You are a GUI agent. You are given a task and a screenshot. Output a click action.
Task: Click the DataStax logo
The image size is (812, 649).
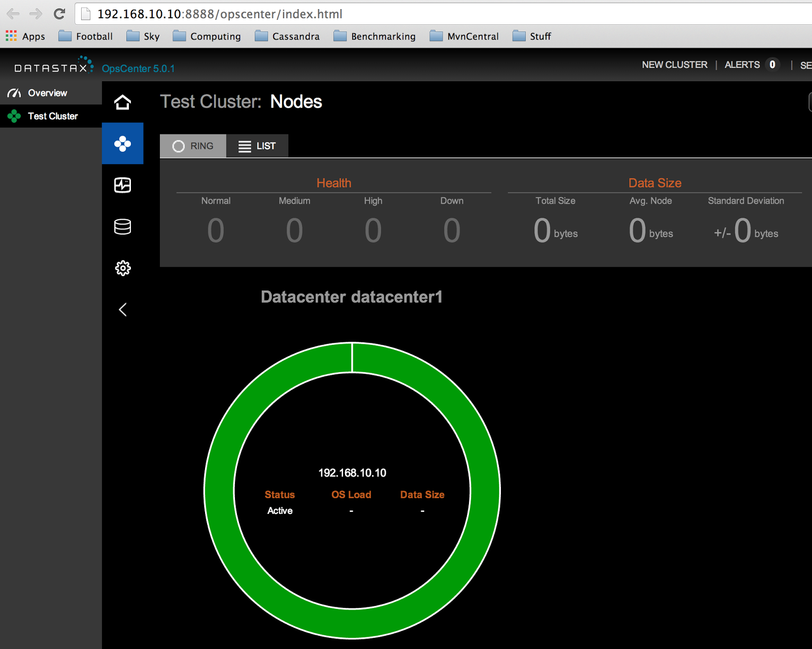(x=54, y=65)
